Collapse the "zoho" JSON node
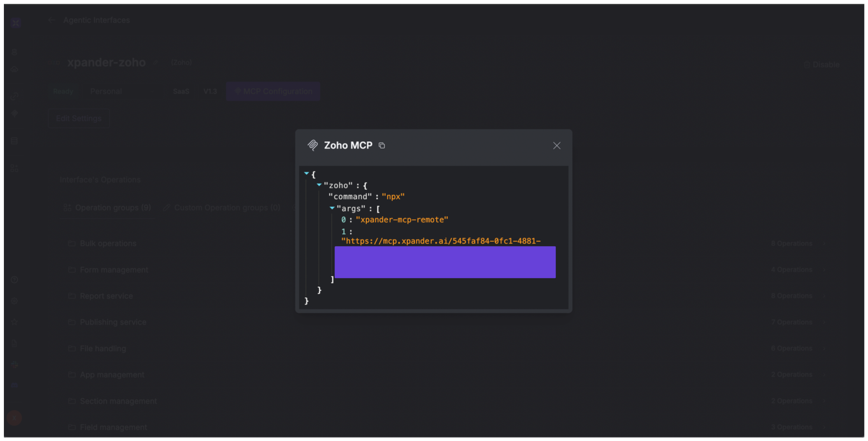Image resolution: width=868 pixels, height=441 pixels. 319,185
